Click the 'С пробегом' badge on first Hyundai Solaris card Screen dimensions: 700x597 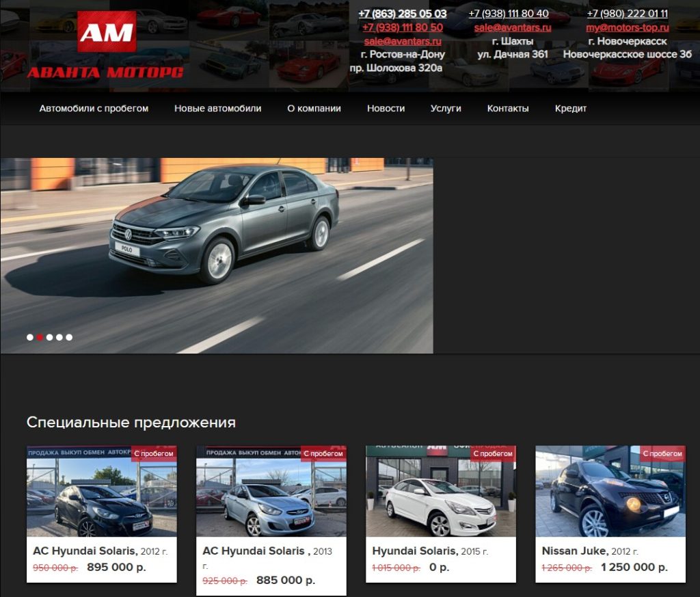[x=152, y=453]
